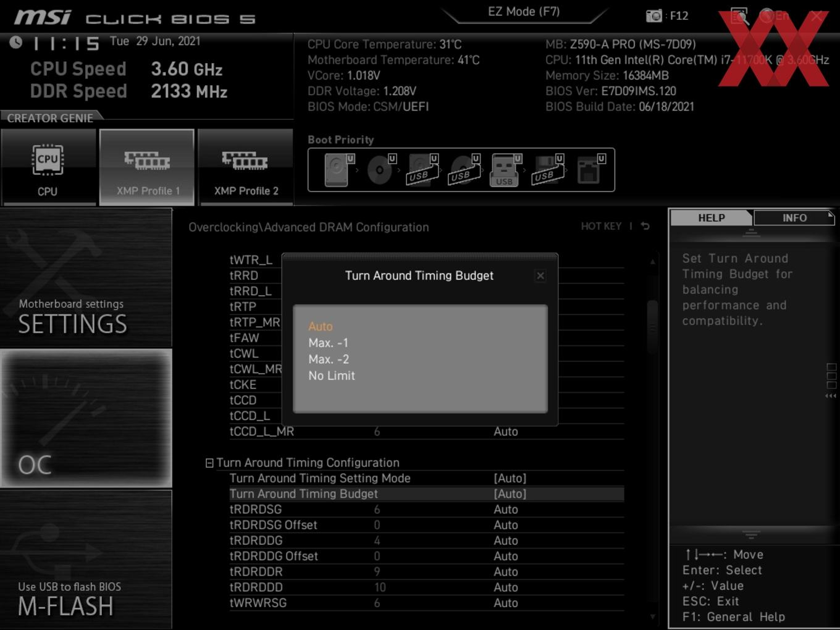Viewport: 840px width, 630px height.
Task: Click the back arrow next to HOT KEY
Action: [645, 226]
